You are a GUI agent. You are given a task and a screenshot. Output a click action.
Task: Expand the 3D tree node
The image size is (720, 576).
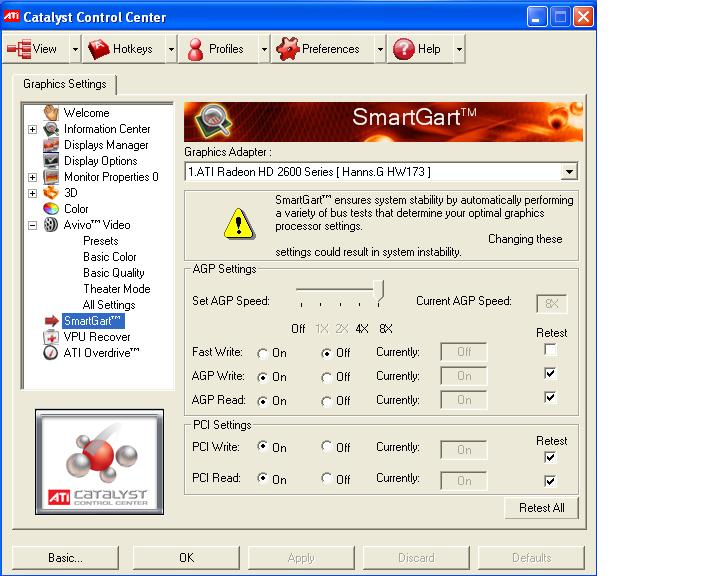coord(32,193)
